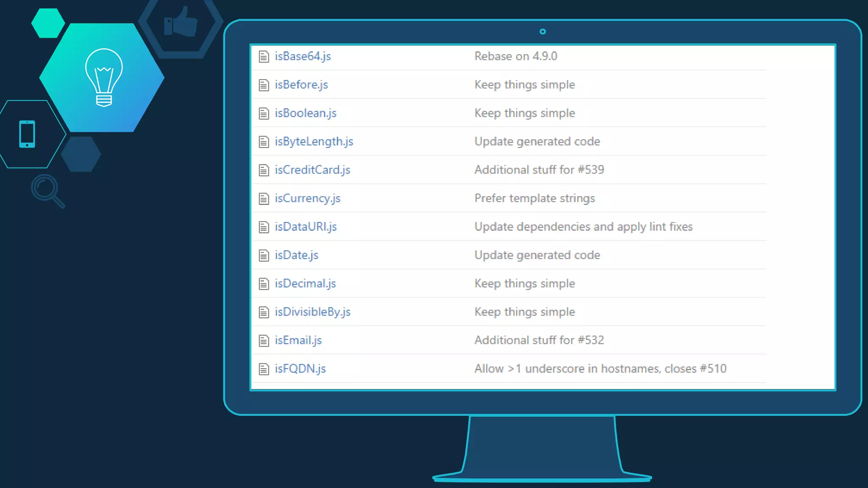Viewport: 868px width, 488px height.
Task: Click the file icon beside isCreditCard.js
Action: [264, 170]
